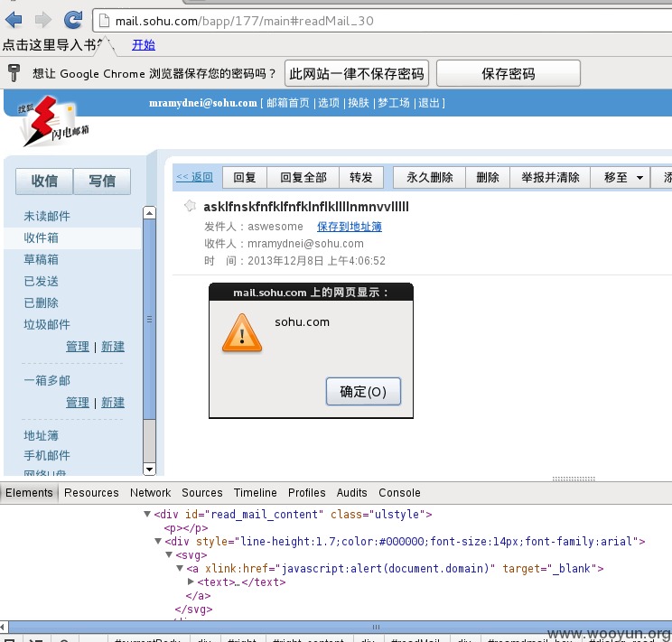Open 选项 in the header
672x642 pixels.
point(329,103)
